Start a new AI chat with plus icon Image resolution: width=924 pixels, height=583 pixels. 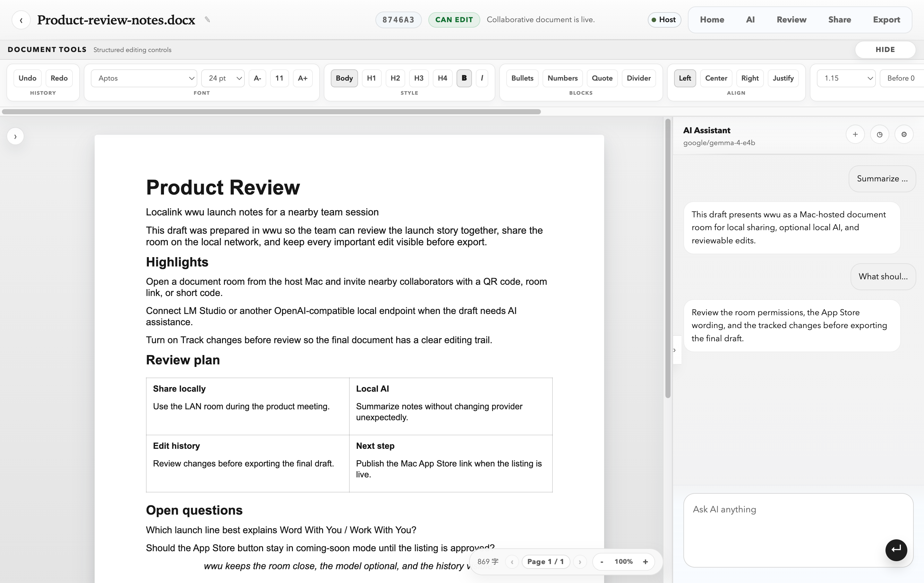(x=855, y=135)
